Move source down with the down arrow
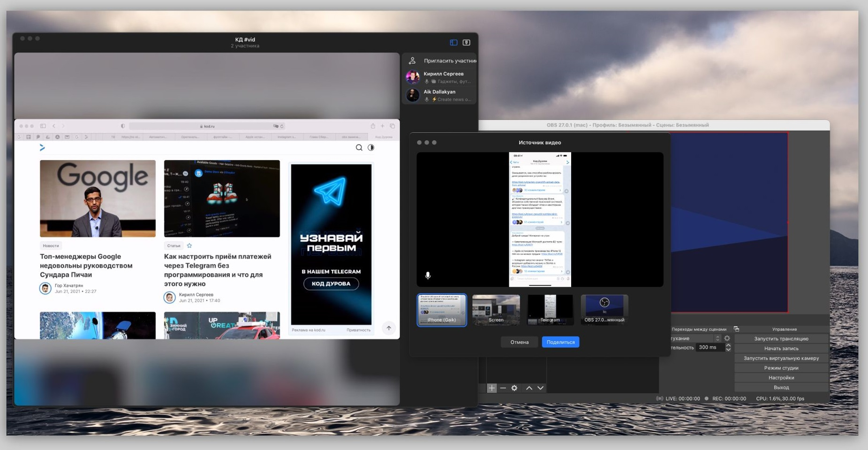 click(541, 388)
